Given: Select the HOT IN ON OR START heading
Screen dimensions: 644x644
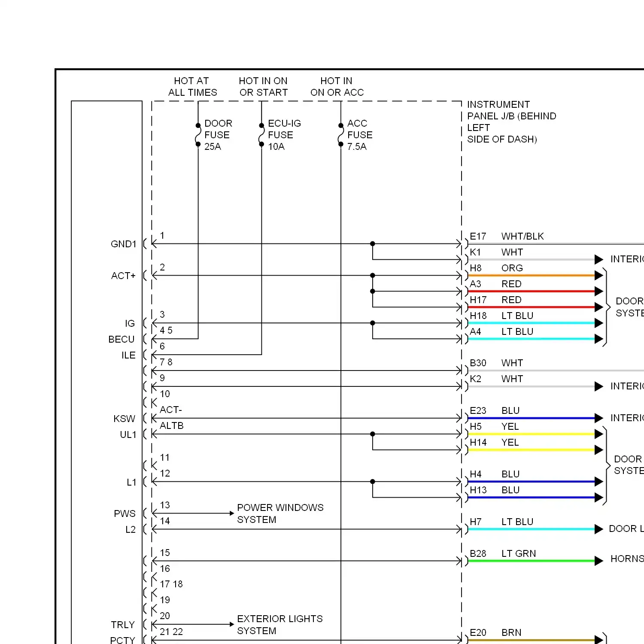Looking at the screenshot, I should pos(263,87).
